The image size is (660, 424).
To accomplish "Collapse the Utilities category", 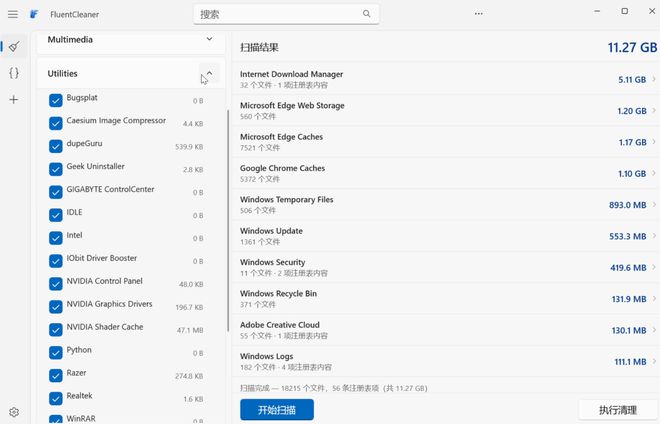I will coord(209,73).
